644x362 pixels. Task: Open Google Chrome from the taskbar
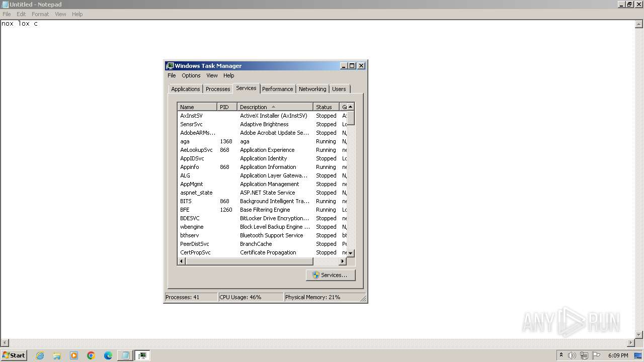(91, 355)
